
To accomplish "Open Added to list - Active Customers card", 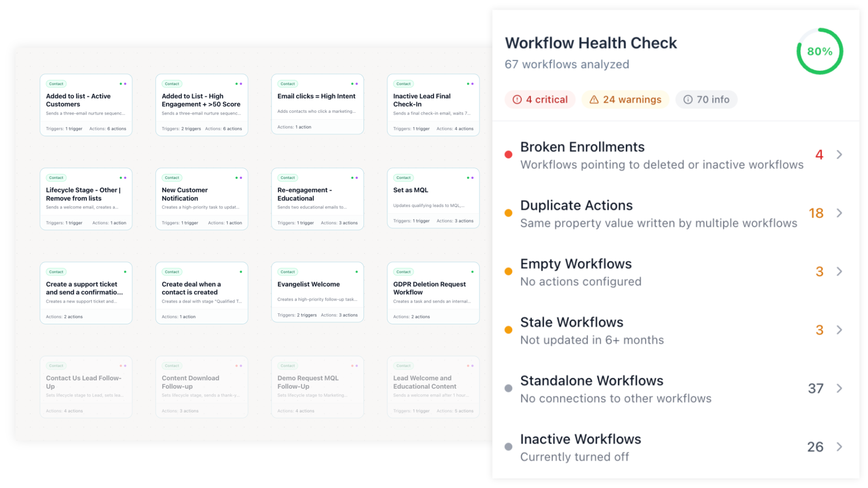I will 86,105.
